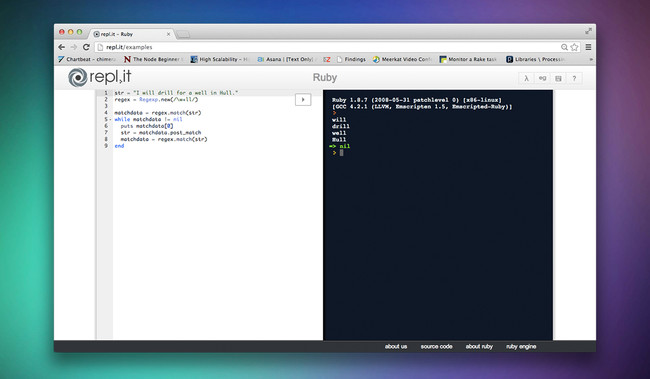Open the Libraries \ Processing bookmark
Viewport: 650px width, 379px height.
tap(535, 59)
